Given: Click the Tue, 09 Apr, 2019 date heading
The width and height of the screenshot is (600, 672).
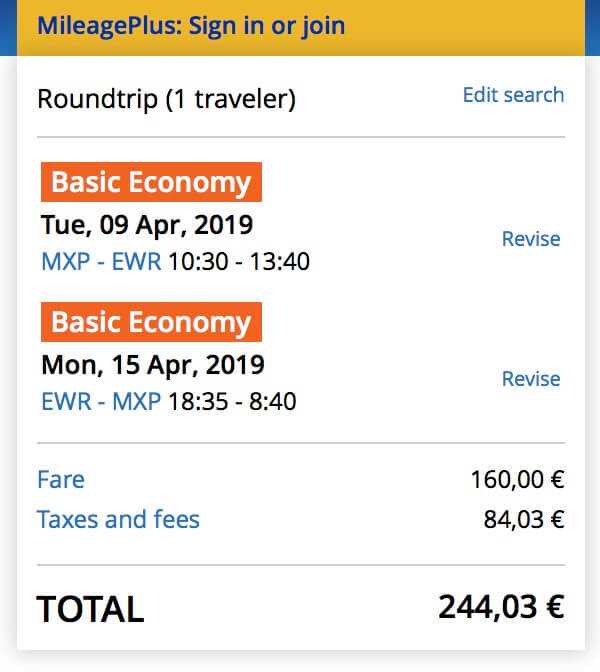Looking at the screenshot, I should click(x=147, y=225).
